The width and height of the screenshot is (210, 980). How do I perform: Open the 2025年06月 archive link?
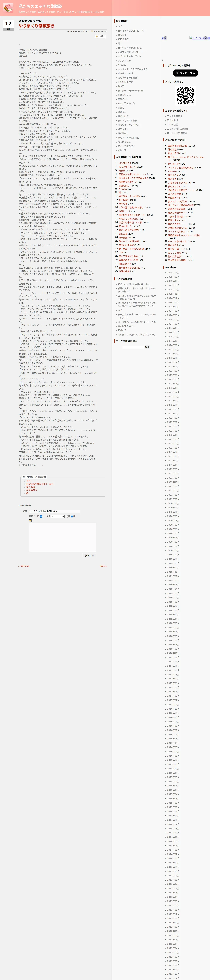[x=173, y=272]
